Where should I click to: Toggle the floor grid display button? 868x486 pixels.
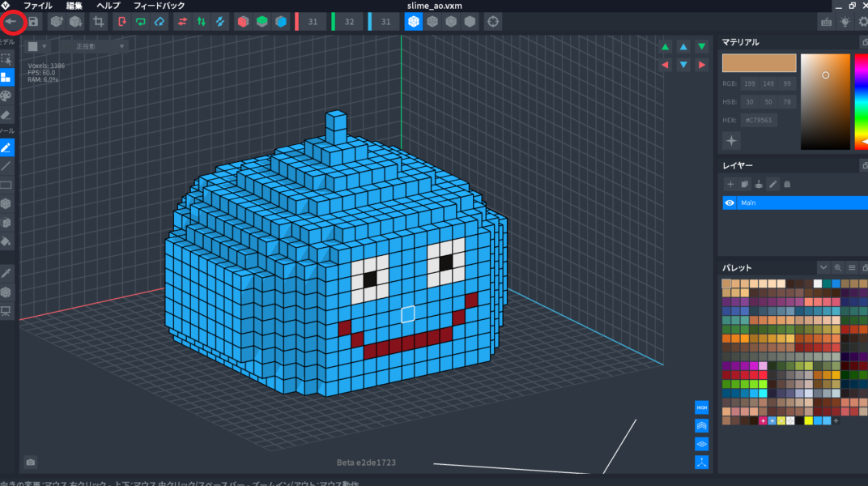(x=701, y=444)
